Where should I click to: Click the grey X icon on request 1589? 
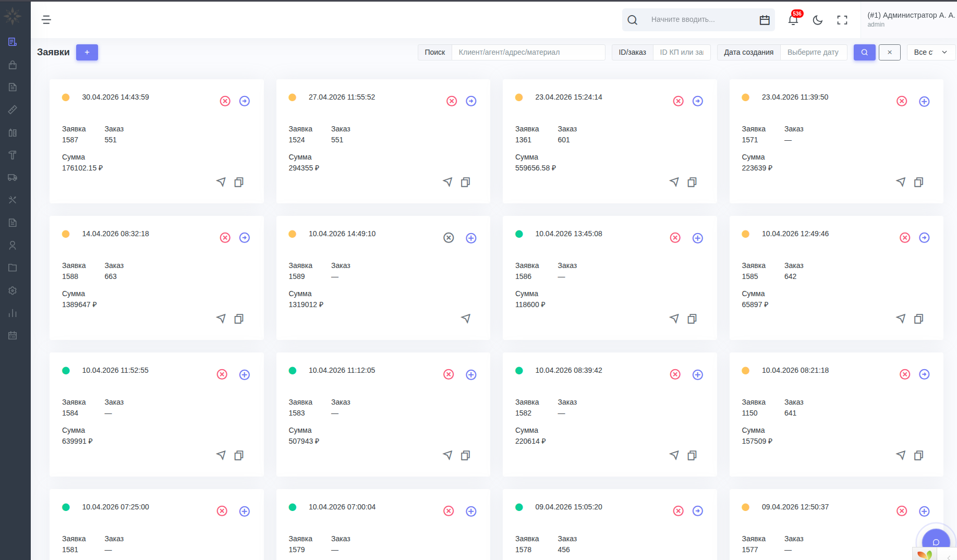click(449, 238)
